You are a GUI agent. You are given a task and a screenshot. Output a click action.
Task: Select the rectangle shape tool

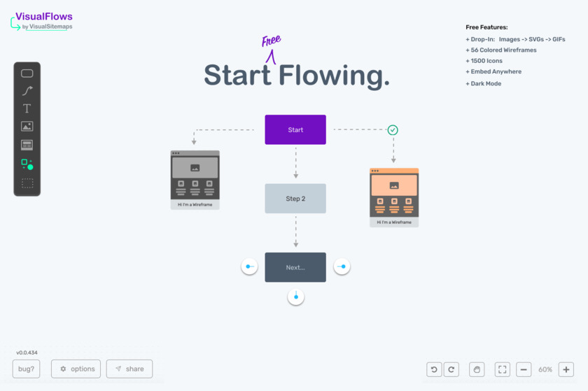click(x=27, y=73)
